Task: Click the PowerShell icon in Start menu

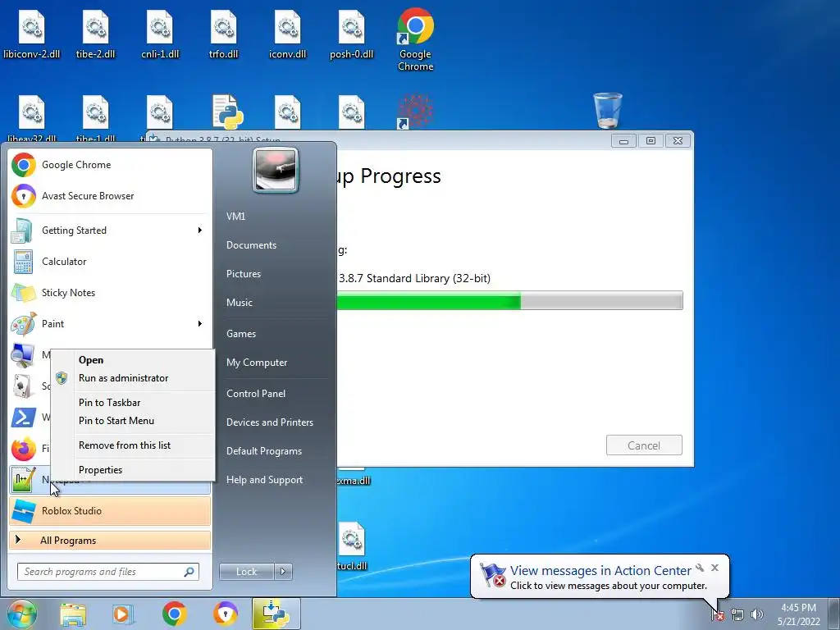Action: (24, 418)
